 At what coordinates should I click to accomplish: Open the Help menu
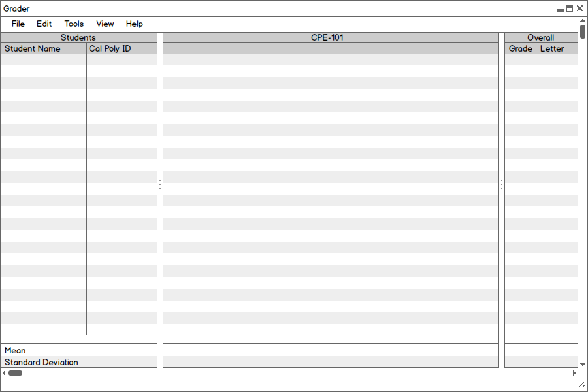[x=135, y=24]
